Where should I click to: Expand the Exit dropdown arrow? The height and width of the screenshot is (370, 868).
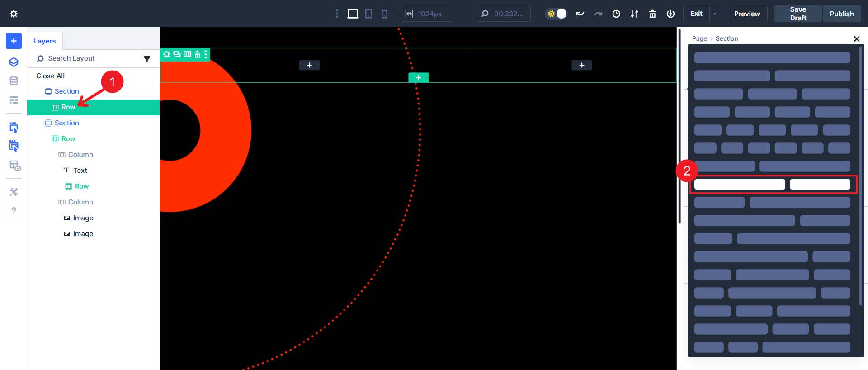click(715, 14)
